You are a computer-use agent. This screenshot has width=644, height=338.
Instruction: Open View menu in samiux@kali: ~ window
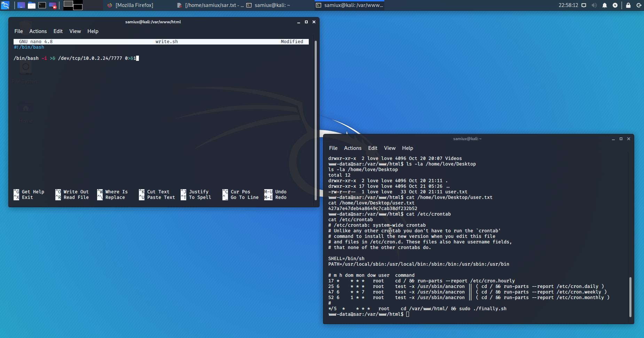[x=390, y=148]
